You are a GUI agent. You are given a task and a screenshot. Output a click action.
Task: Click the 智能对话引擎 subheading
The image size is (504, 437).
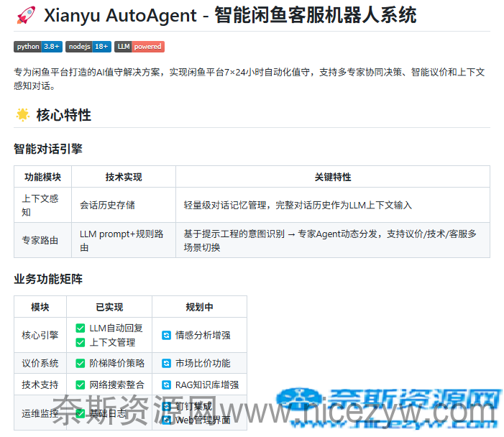(48, 149)
